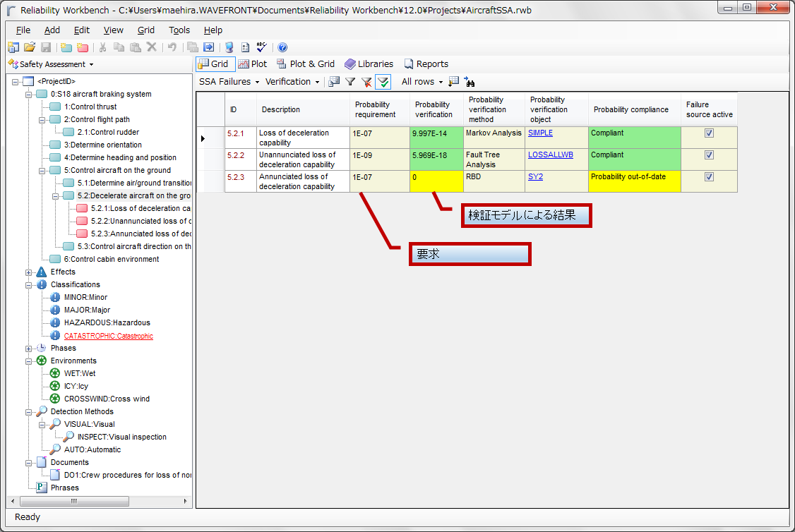This screenshot has height=532, width=795.
Task: Click the green 9.997E-14 verification cell
Action: tap(436, 138)
